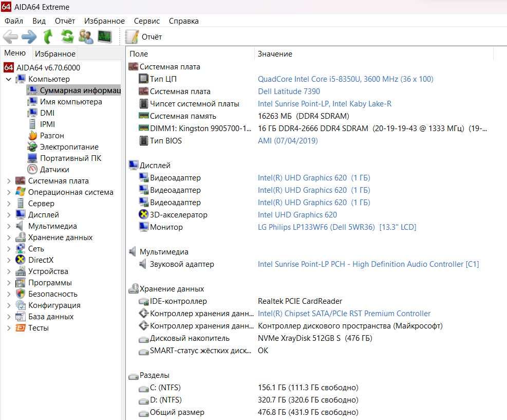Expand the Мультимедиа tree node
The width and height of the screenshot is (507, 420).
[9, 226]
